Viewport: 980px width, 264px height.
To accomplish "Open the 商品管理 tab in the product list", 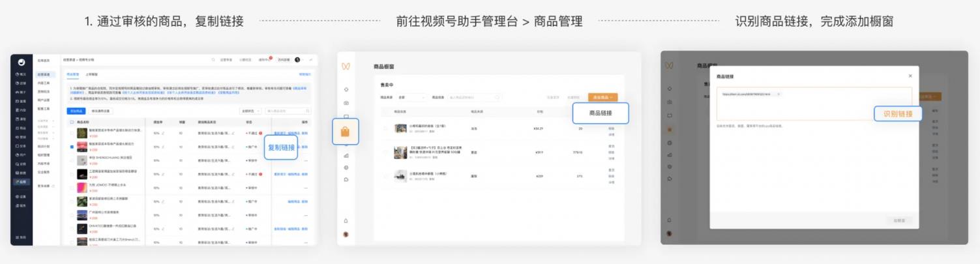I will pyautogui.click(x=73, y=75).
